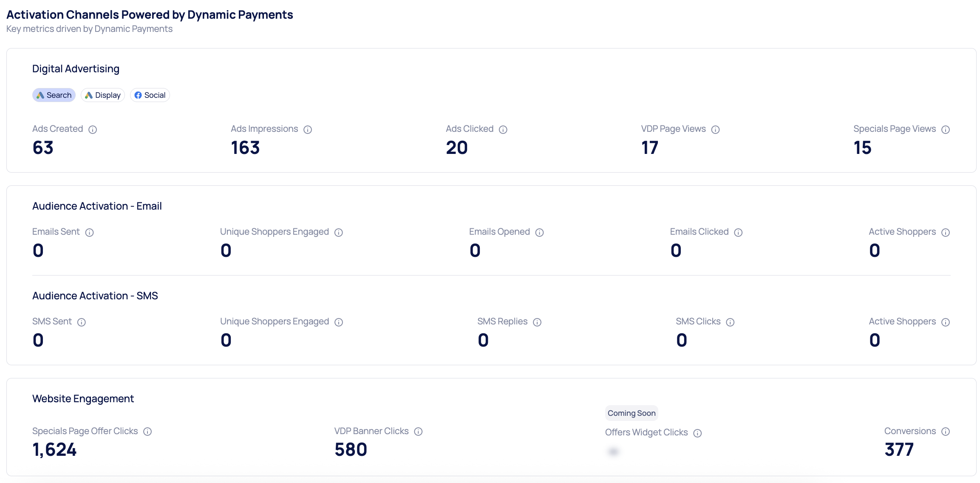
Task: Click SMS Sent info icon
Action: click(82, 322)
